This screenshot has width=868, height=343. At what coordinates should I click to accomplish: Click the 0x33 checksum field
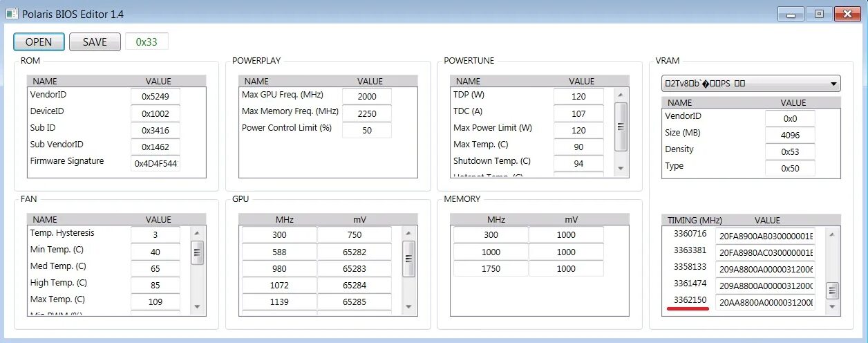tap(147, 41)
